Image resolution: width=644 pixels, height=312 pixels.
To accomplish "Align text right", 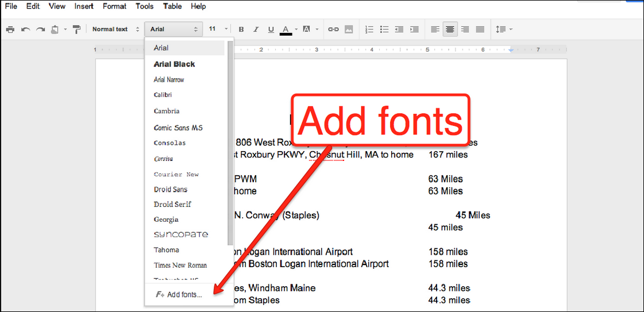I will (x=465, y=29).
